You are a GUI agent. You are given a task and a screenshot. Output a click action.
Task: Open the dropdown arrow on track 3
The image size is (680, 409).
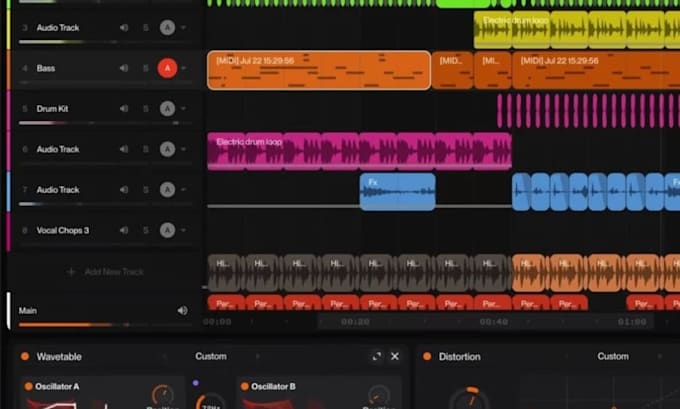coord(183,28)
